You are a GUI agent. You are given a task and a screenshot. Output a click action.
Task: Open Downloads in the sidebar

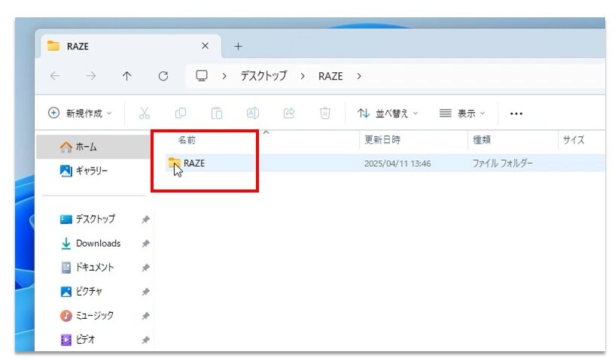coord(98,243)
